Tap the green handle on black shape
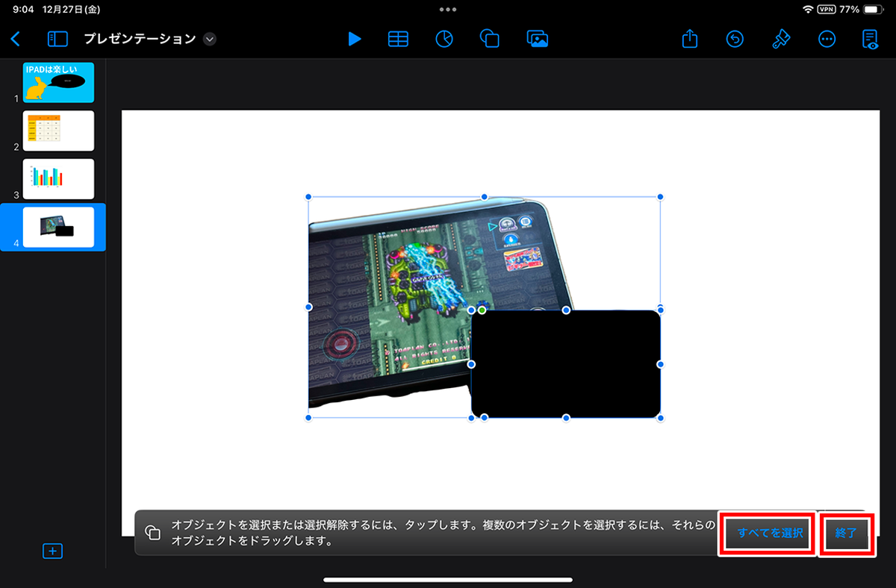896x588 pixels. (x=482, y=310)
